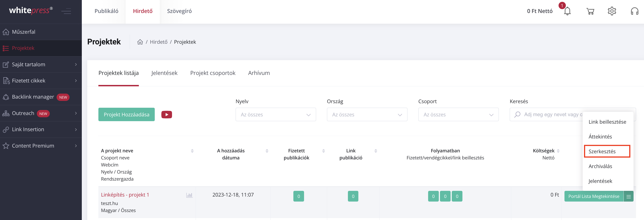Image resolution: width=644 pixels, height=220 pixels.
Task: Open the Linképítés - projekt 1 link
Action: click(x=125, y=195)
